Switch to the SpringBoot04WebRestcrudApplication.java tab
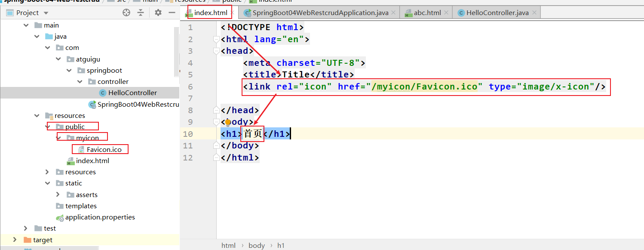The width and height of the screenshot is (644, 250). [x=320, y=13]
